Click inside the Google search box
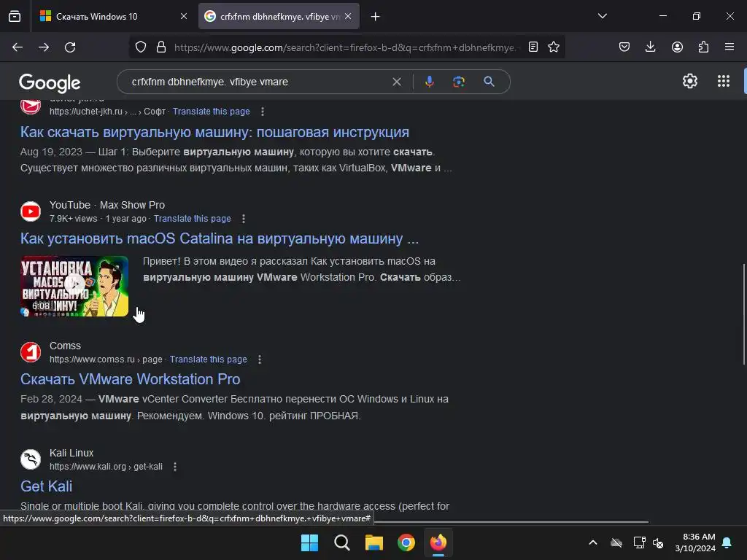The width and height of the screenshot is (747, 560). point(258,82)
